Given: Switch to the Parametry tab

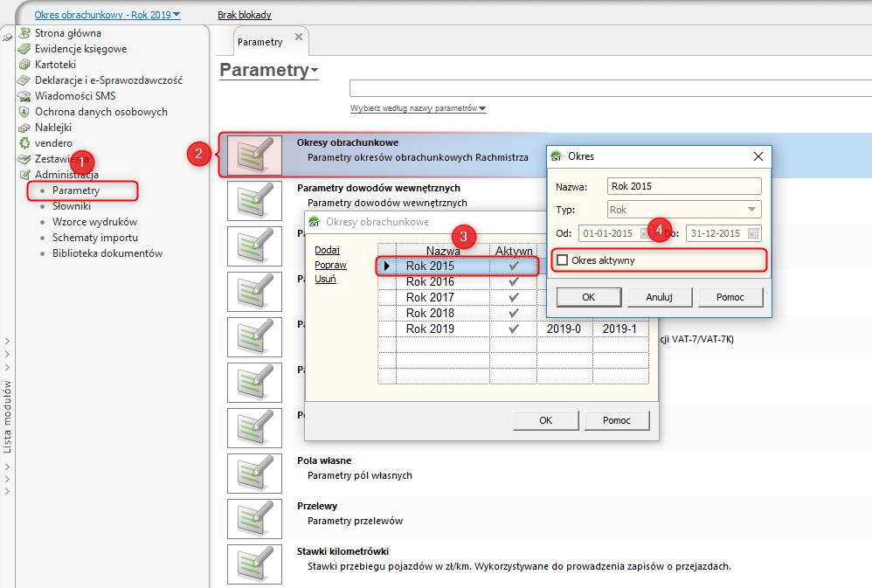Looking at the screenshot, I should click(260, 42).
